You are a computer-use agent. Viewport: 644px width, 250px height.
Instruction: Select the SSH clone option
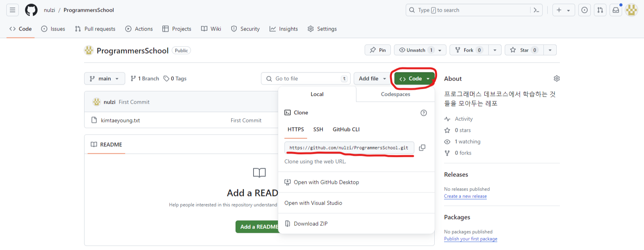[318, 129]
